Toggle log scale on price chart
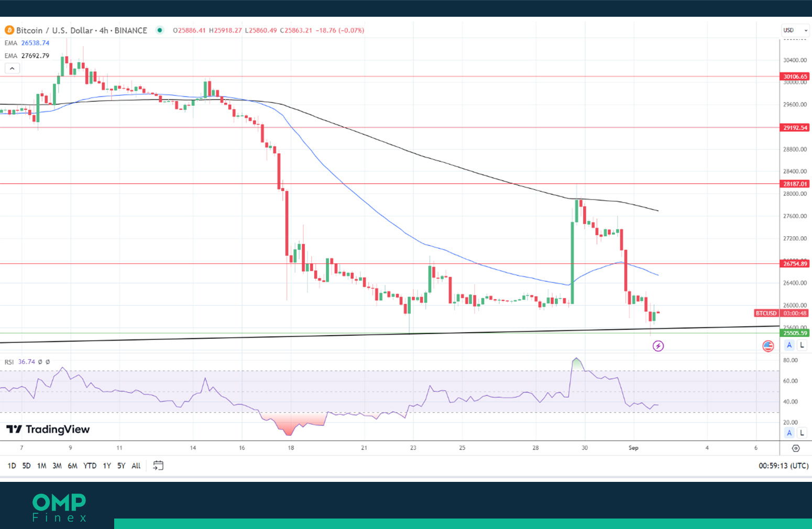The height and width of the screenshot is (529, 812). point(802,345)
